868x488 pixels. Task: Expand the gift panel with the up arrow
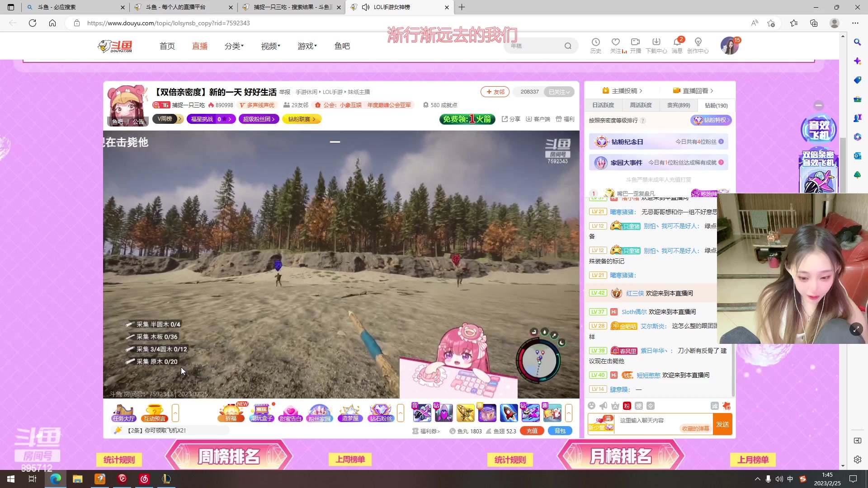click(x=176, y=413)
